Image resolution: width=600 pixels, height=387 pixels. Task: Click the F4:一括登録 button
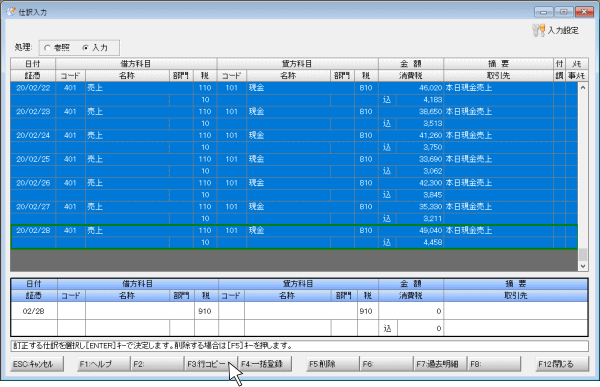(265, 364)
